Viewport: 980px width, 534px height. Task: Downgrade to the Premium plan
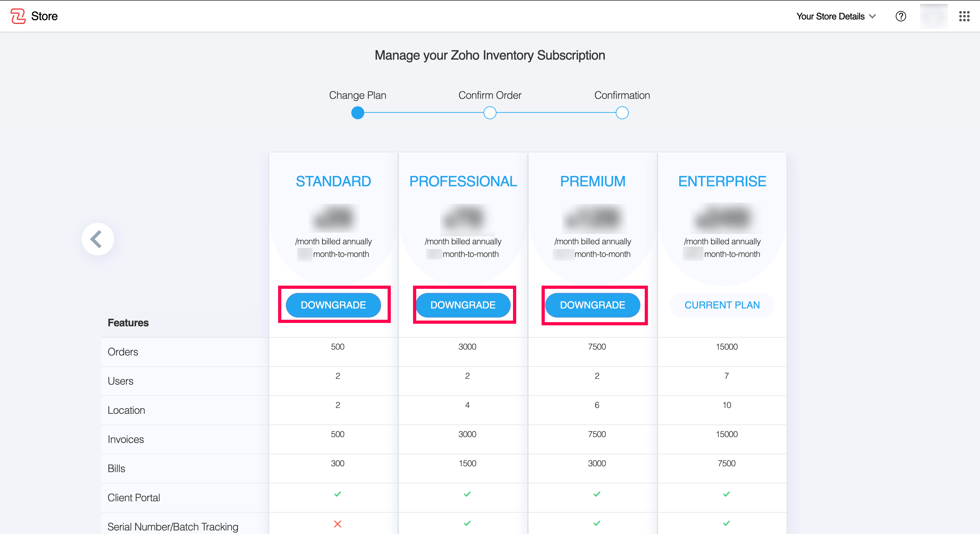coord(592,305)
